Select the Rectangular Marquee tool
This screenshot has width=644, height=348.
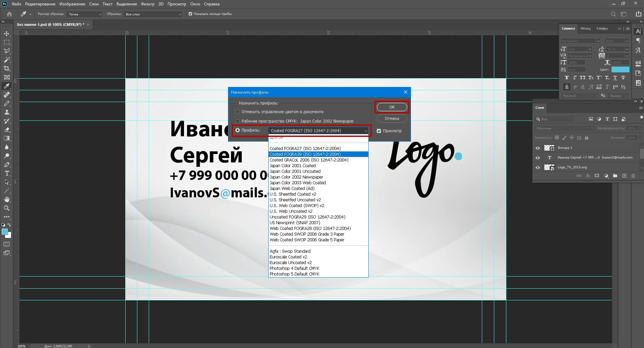(7, 42)
